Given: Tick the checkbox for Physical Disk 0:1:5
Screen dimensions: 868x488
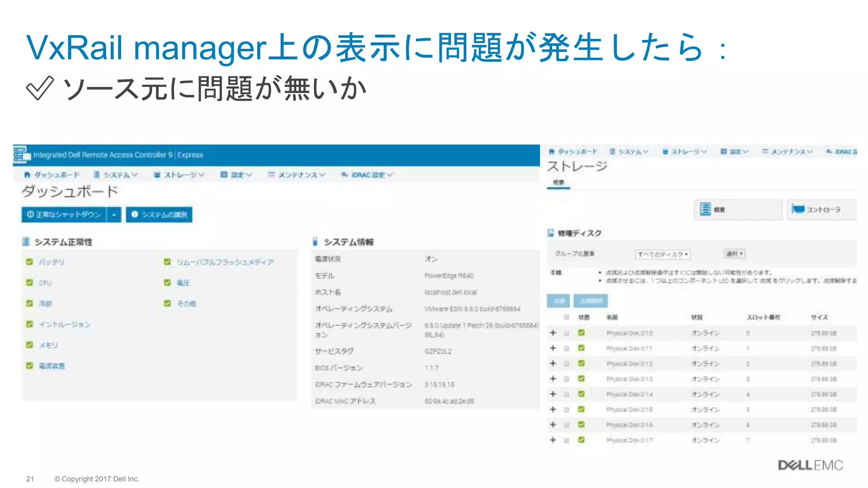Looking at the screenshot, I should click(567, 410).
